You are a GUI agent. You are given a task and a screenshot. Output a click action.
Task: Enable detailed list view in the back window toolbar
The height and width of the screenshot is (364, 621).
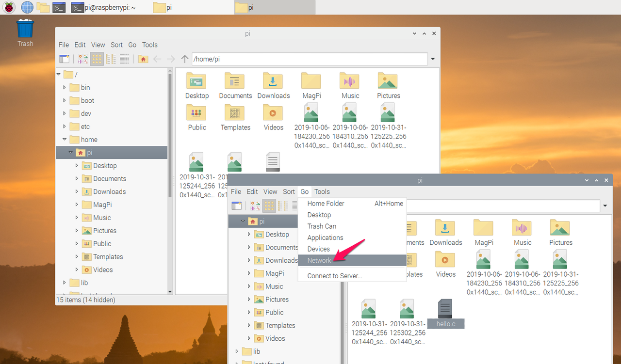pos(125,59)
